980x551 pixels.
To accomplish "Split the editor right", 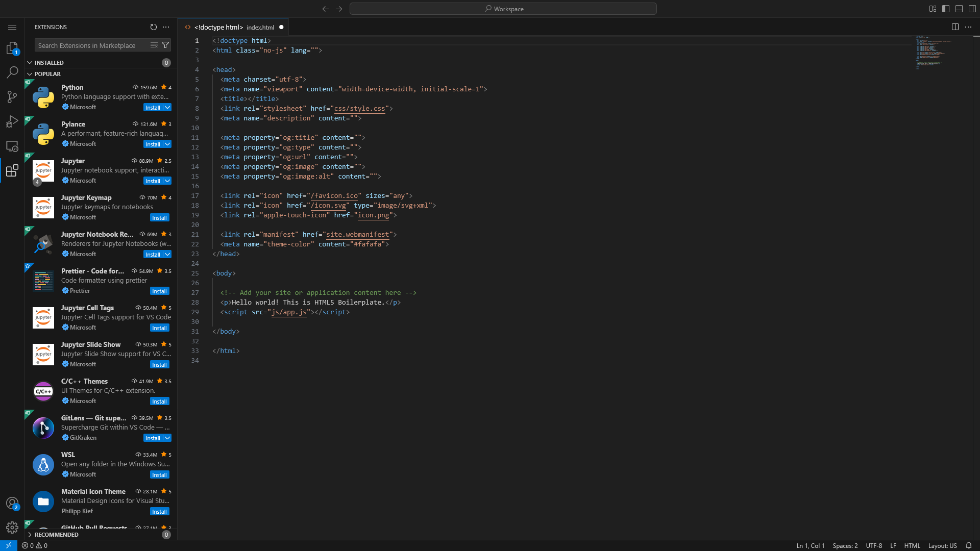I will [x=955, y=27].
